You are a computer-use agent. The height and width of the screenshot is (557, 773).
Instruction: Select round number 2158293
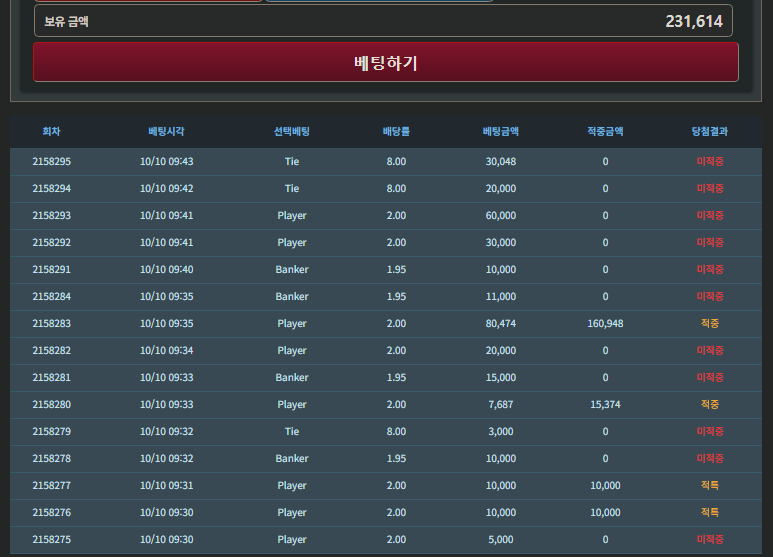coord(52,215)
